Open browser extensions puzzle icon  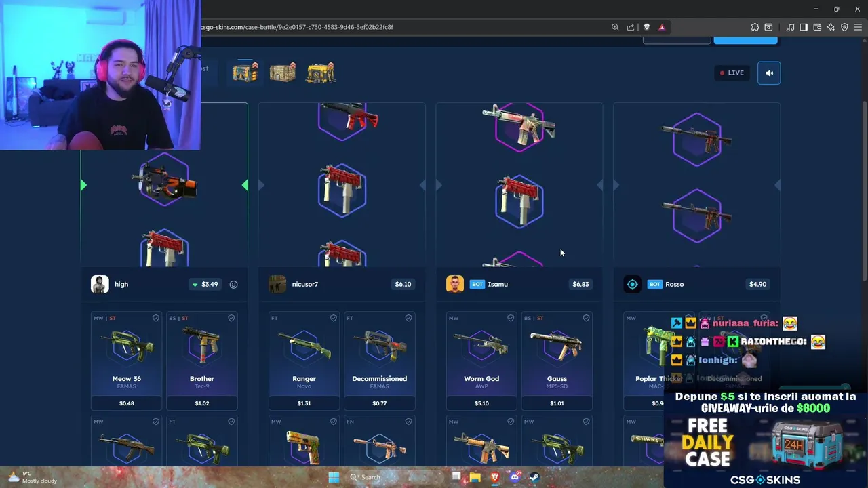[x=755, y=27]
